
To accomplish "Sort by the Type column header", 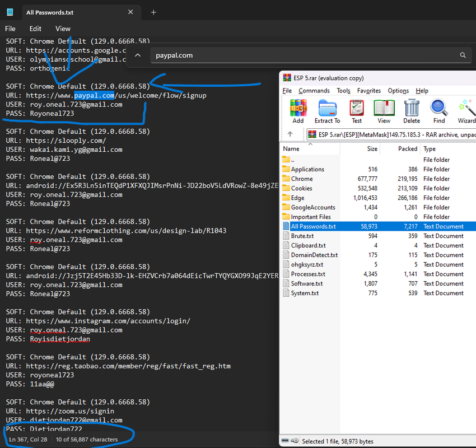I will [x=448, y=148].
